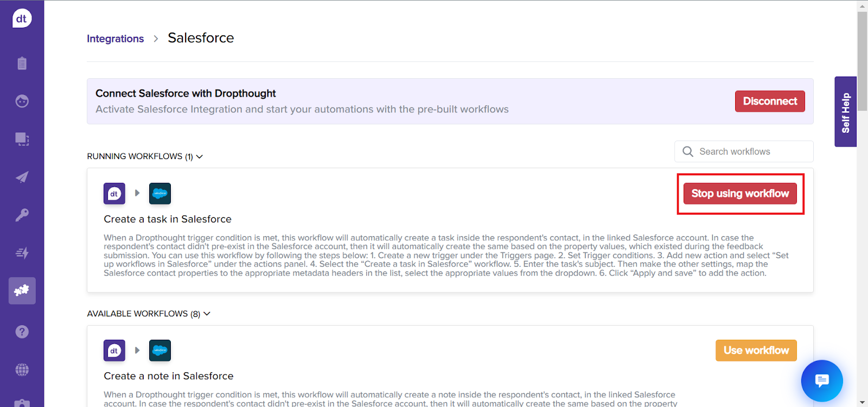Go back via the Integrations breadcrumb link
This screenshot has height=407, width=868.
115,39
